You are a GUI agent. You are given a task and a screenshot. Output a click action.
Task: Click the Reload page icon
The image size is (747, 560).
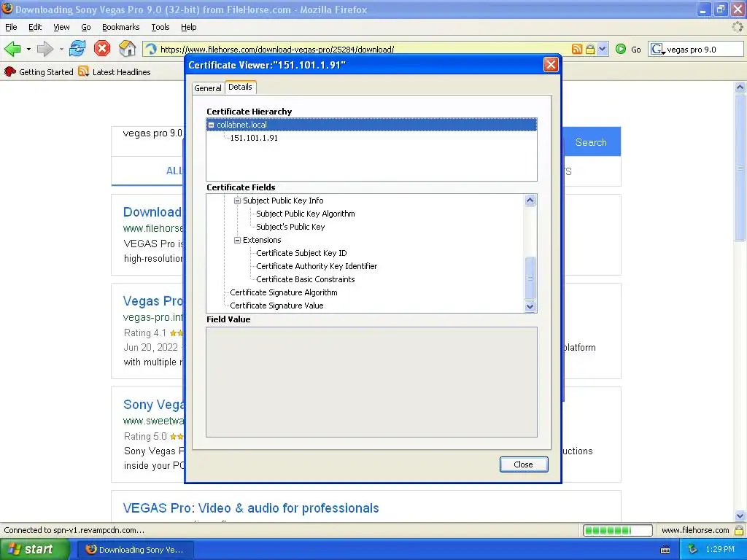77,49
